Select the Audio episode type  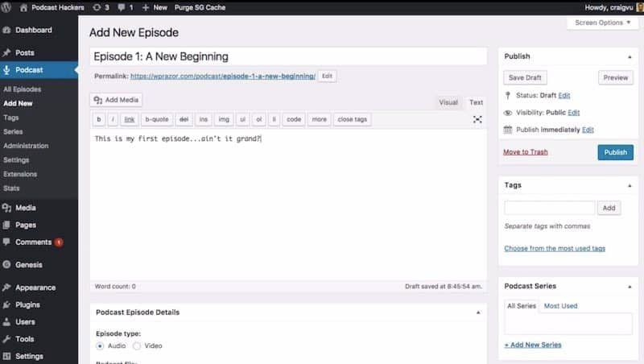[100, 346]
